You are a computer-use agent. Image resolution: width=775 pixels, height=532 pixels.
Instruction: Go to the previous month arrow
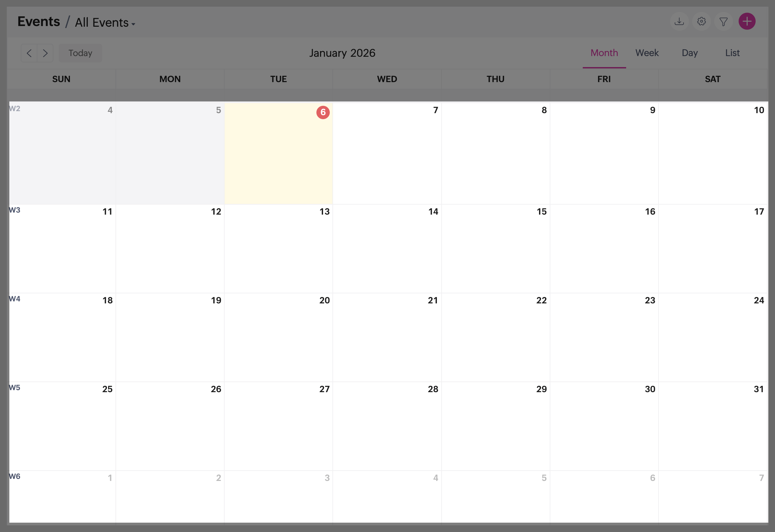coord(29,53)
